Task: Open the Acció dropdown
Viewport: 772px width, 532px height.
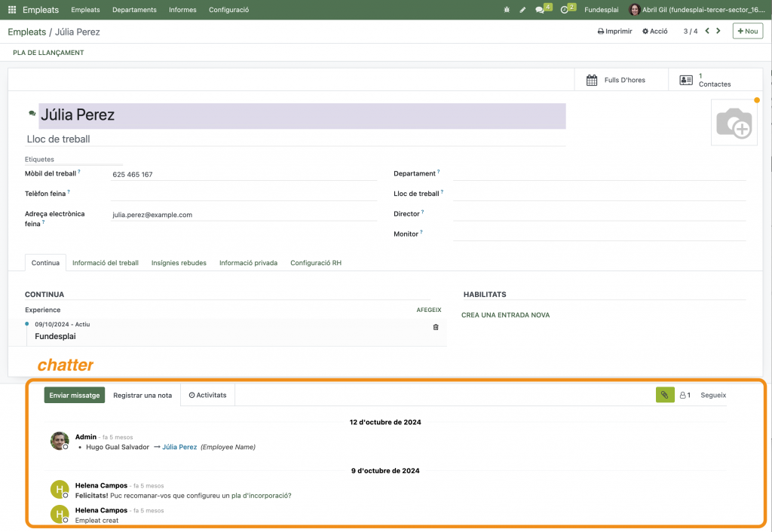Action: coord(655,32)
